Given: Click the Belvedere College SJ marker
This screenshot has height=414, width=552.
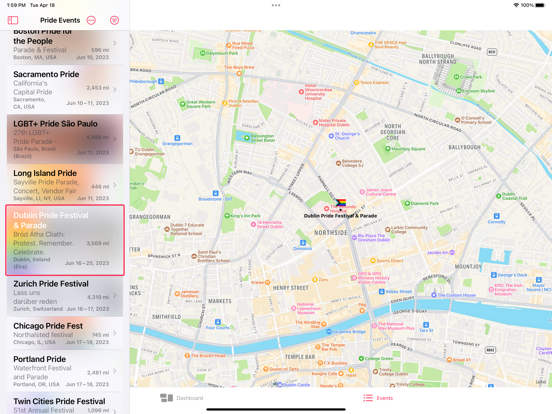Looking at the screenshot, I should tap(338, 163).
